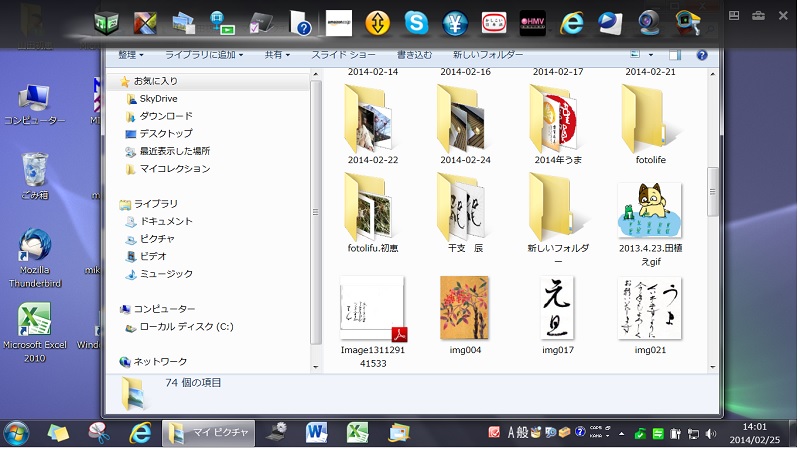Launch Skype from the top dock
Screen dimensions: 800x449
tap(416, 23)
